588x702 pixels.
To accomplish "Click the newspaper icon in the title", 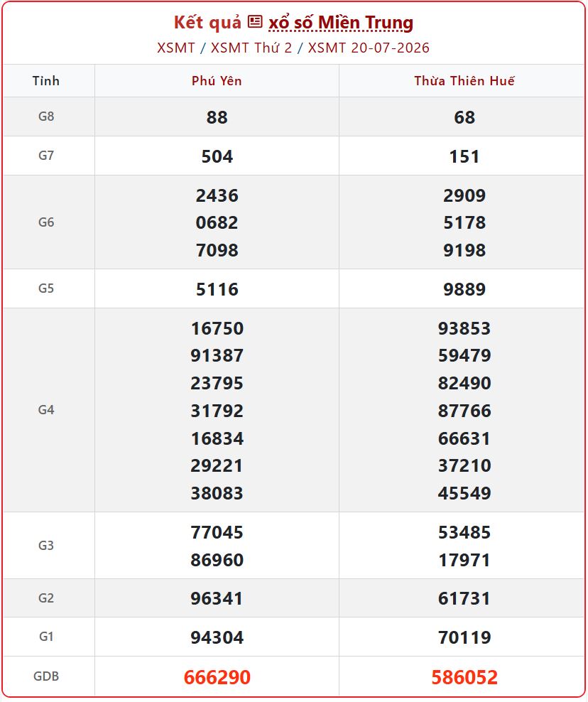I will tap(255, 21).
